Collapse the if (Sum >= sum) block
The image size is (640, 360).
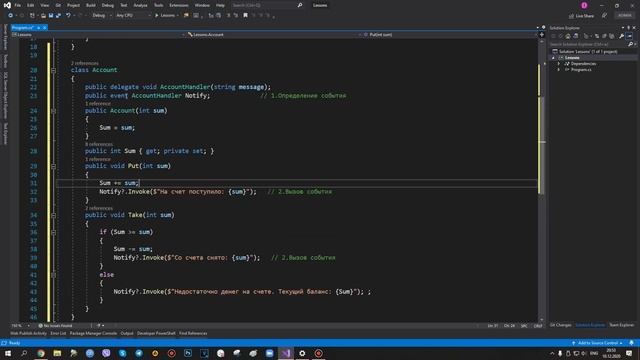click(x=53, y=232)
